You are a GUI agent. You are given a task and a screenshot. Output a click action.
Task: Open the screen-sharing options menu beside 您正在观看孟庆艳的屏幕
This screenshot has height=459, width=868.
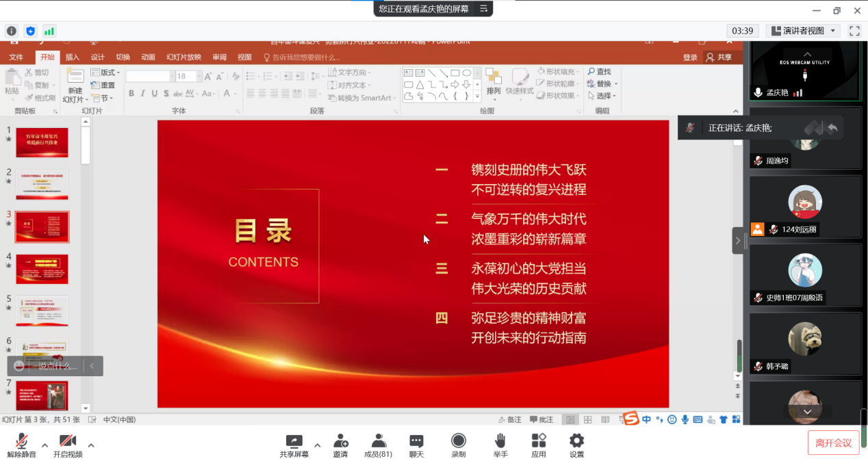483,9
